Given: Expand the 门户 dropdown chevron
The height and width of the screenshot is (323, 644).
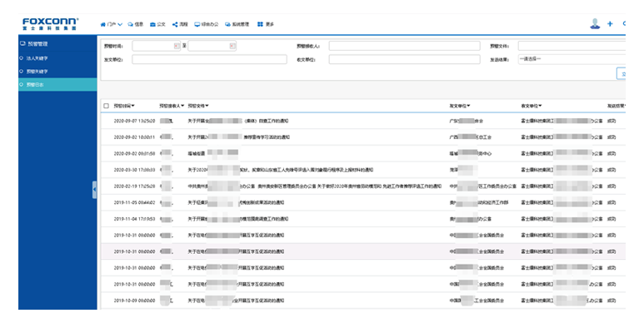Looking at the screenshot, I should (120, 25).
